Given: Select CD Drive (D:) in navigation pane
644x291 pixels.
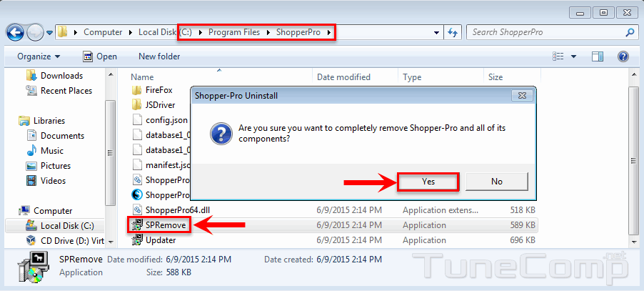Looking at the screenshot, I should [x=72, y=240].
